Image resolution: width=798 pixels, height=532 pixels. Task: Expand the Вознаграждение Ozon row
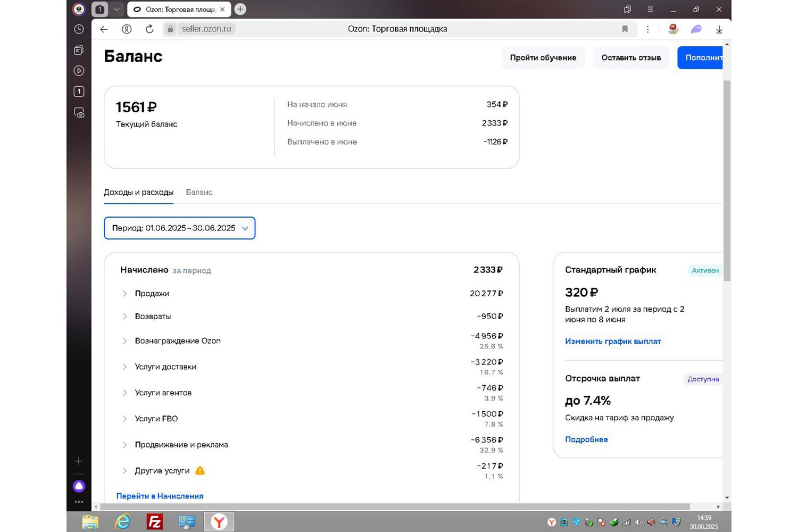pos(125,341)
